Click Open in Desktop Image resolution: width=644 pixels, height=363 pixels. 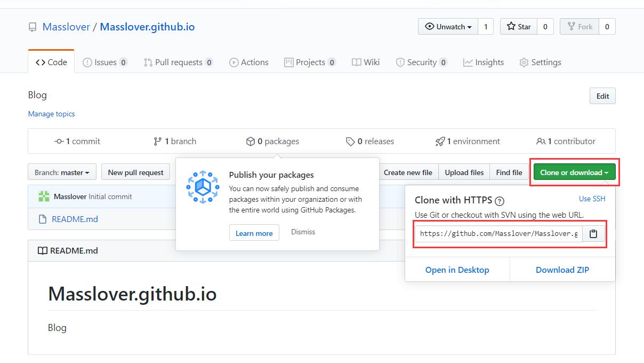457,270
